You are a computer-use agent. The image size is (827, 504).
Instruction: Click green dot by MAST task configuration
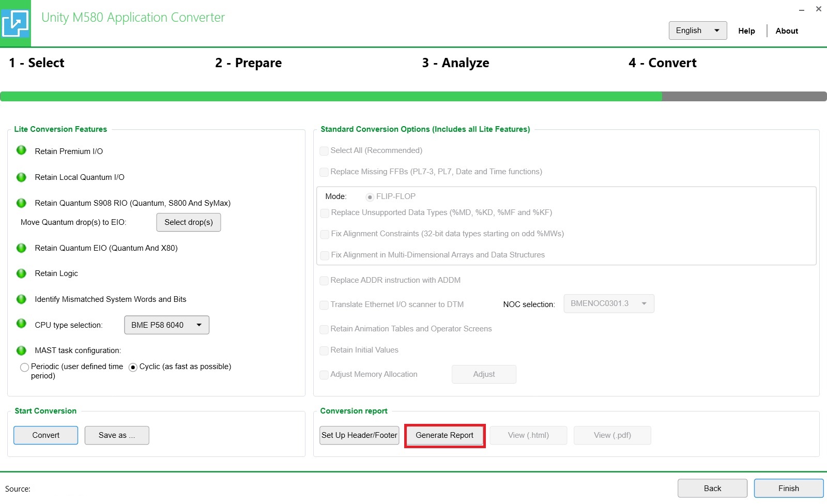click(21, 350)
